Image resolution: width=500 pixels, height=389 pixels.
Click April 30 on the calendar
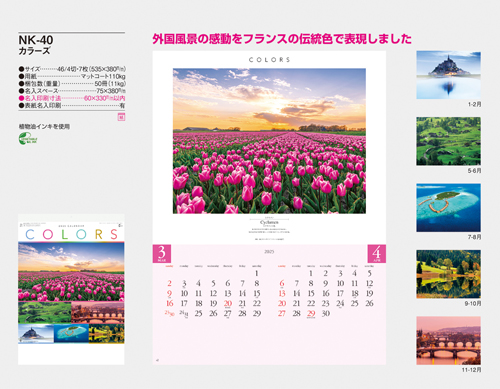tap(326, 314)
